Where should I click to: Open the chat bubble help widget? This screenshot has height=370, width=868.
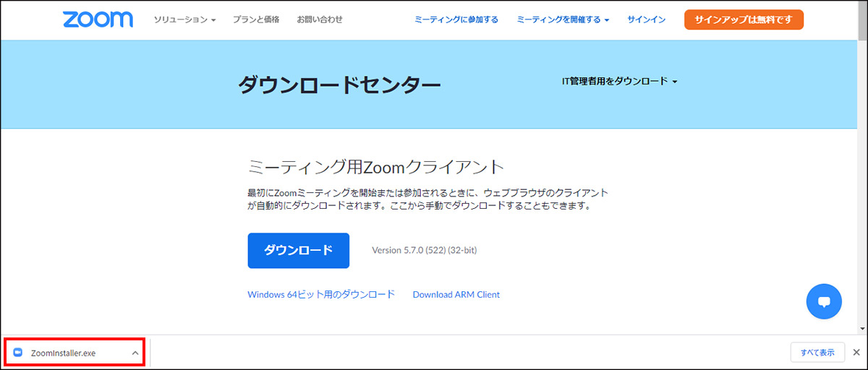pos(824,301)
